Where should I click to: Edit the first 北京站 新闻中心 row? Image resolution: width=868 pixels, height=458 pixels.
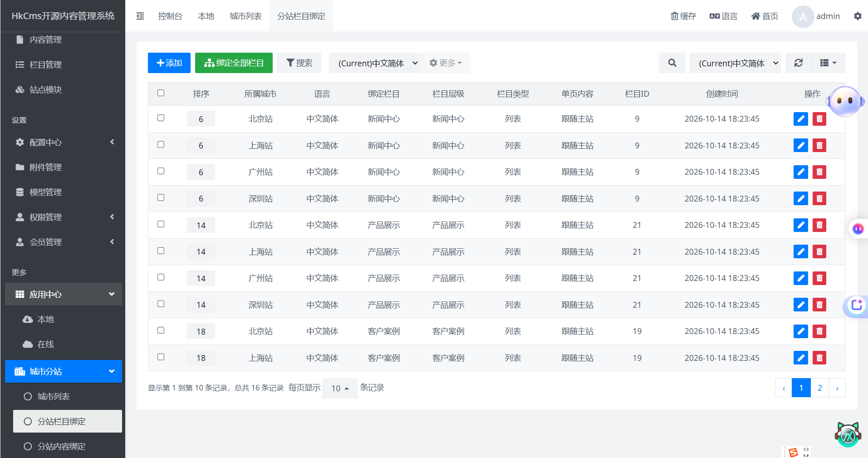pyautogui.click(x=801, y=119)
